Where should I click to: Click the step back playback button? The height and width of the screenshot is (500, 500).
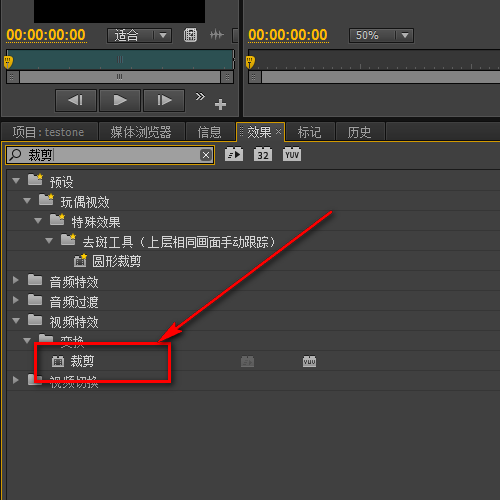pos(76,100)
